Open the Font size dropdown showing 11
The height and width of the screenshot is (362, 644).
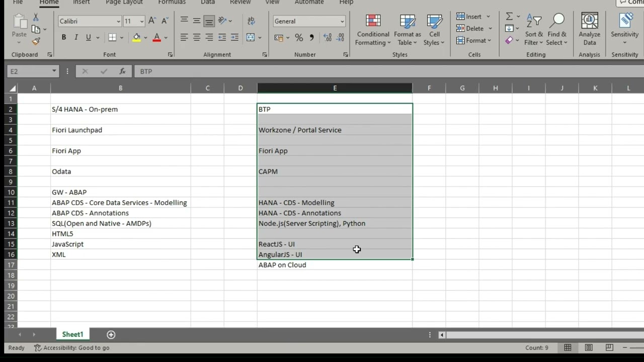141,21
